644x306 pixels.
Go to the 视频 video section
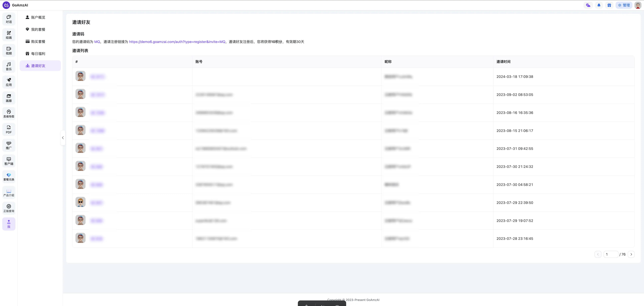[x=9, y=51]
